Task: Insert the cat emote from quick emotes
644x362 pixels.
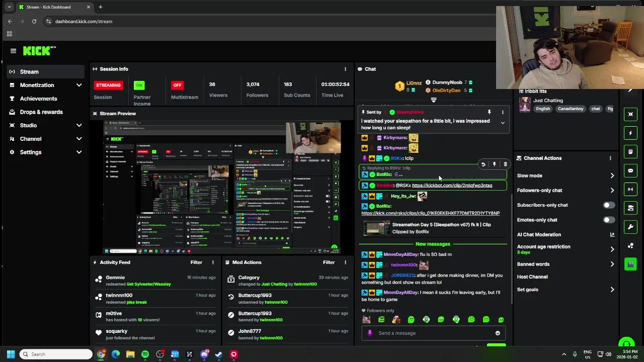Action: pyautogui.click(x=366, y=320)
